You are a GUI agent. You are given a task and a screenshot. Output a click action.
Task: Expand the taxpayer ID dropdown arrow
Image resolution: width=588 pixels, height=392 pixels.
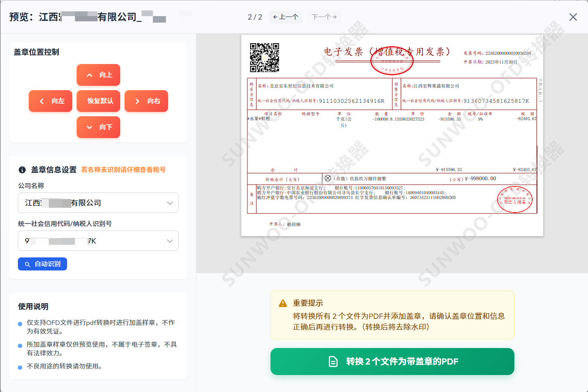point(170,241)
